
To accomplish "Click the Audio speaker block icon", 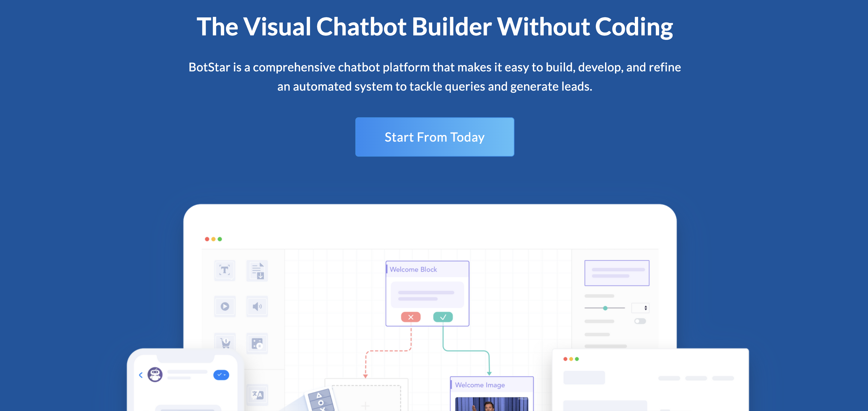I will (x=257, y=307).
